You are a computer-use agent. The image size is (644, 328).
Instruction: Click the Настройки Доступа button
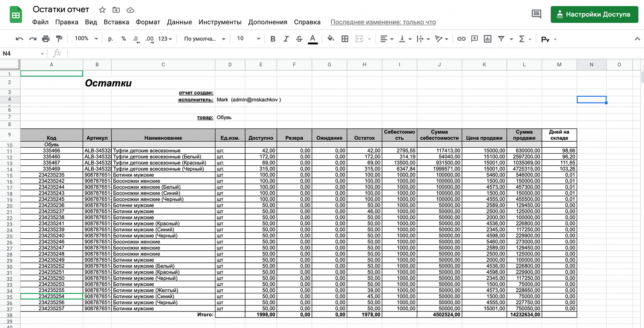tap(594, 14)
